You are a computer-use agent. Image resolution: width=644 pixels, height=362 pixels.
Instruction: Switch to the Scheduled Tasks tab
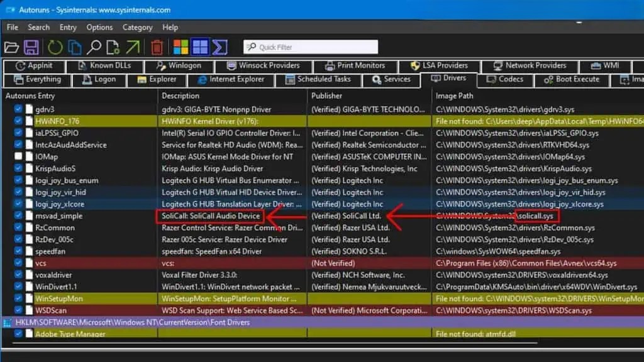318,79
